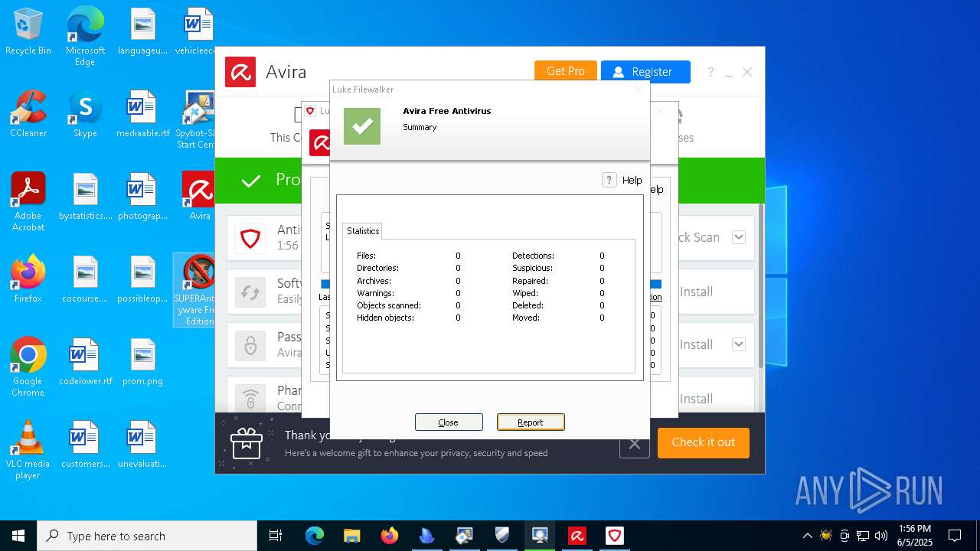
Task: Click the Avira logo in the header
Action: click(240, 72)
